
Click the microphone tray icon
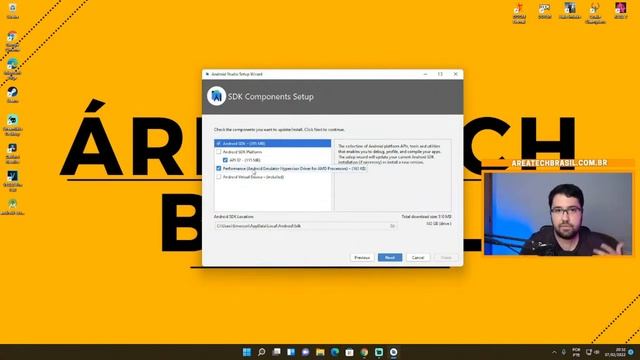click(564, 352)
